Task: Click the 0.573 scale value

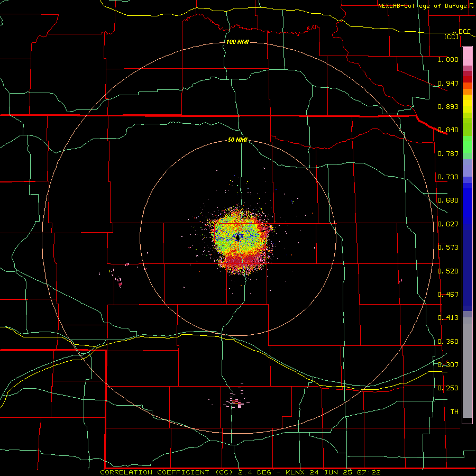Action: 448,248
